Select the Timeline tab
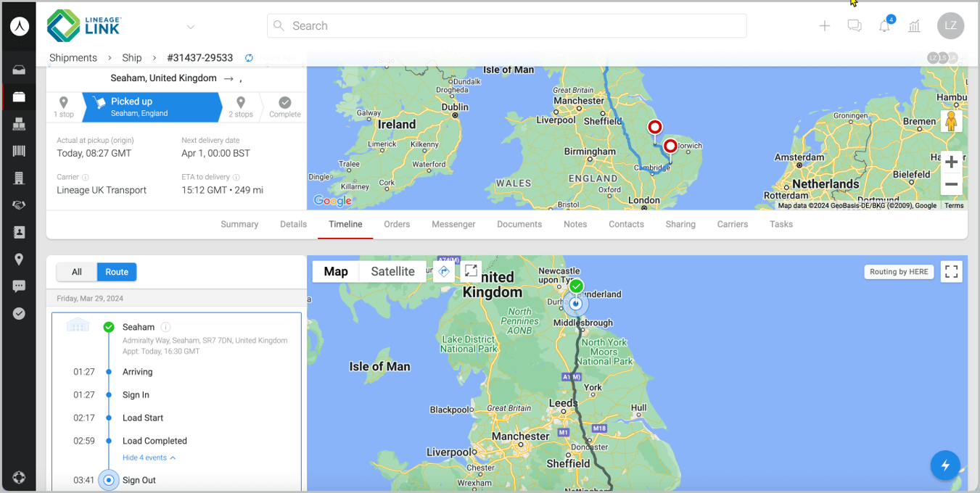980x493 pixels. click(x=345, y=224)
